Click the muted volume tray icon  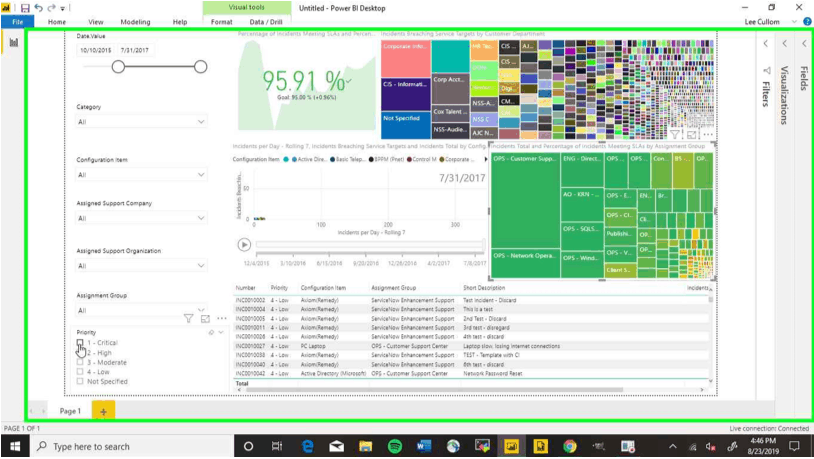pos(711,447)
